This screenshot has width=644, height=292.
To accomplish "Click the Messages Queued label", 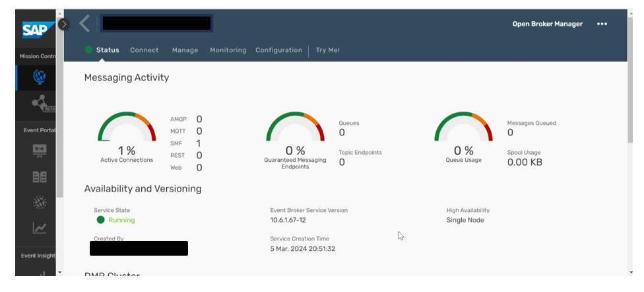I will [532, 123].
